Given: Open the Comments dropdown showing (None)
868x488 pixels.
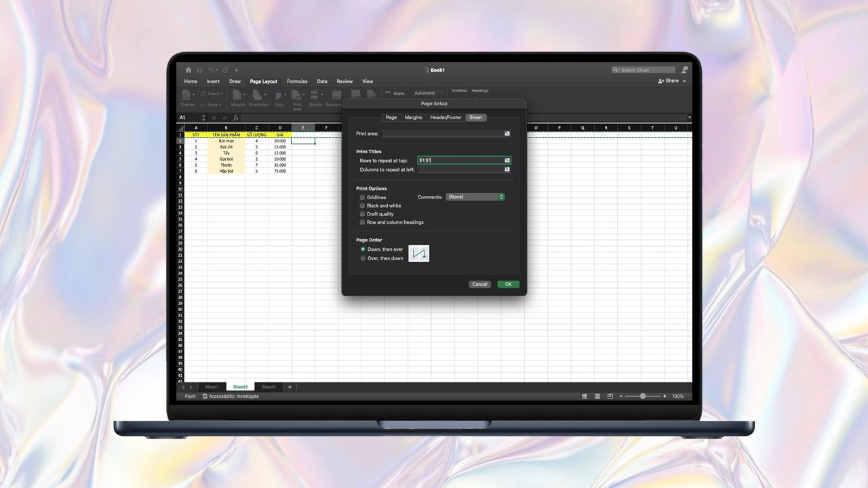Looking at the screenshot, I should click(x=475, y=197).
